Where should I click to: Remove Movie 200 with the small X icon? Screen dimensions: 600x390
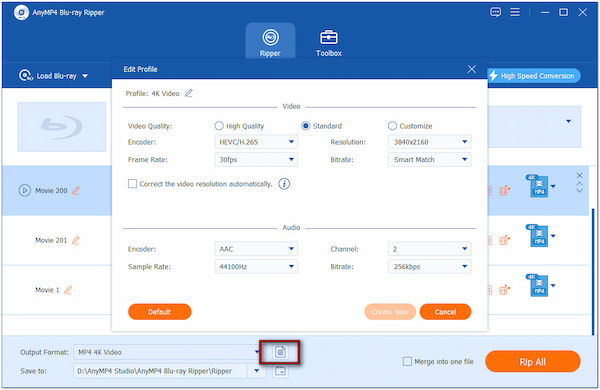pos(579,175)
